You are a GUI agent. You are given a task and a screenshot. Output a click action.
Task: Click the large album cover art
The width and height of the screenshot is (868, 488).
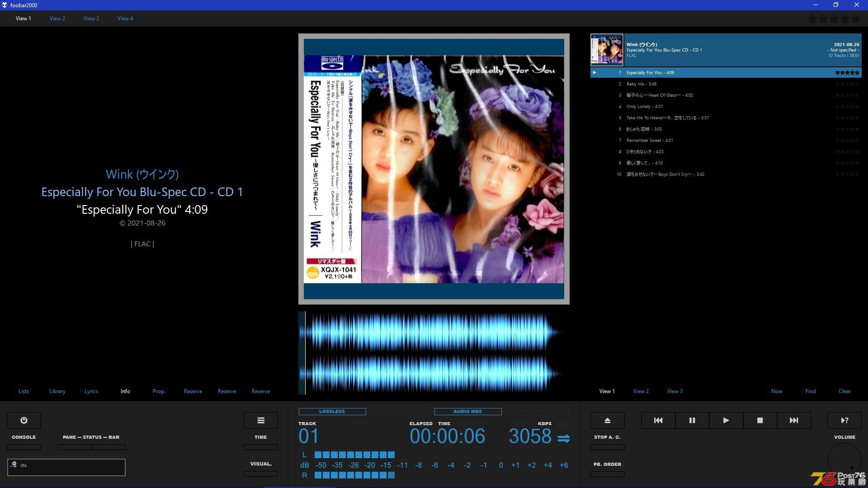point(434,169)
